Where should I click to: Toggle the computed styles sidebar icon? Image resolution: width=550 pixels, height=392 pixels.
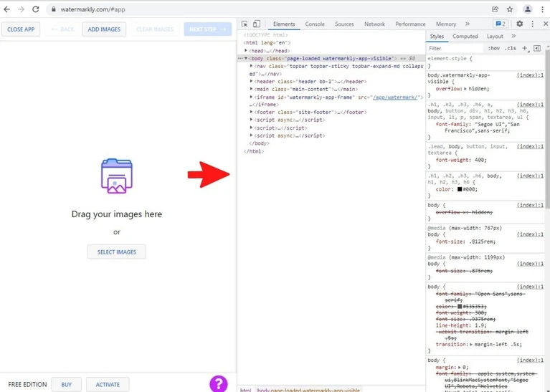[537, 49]
